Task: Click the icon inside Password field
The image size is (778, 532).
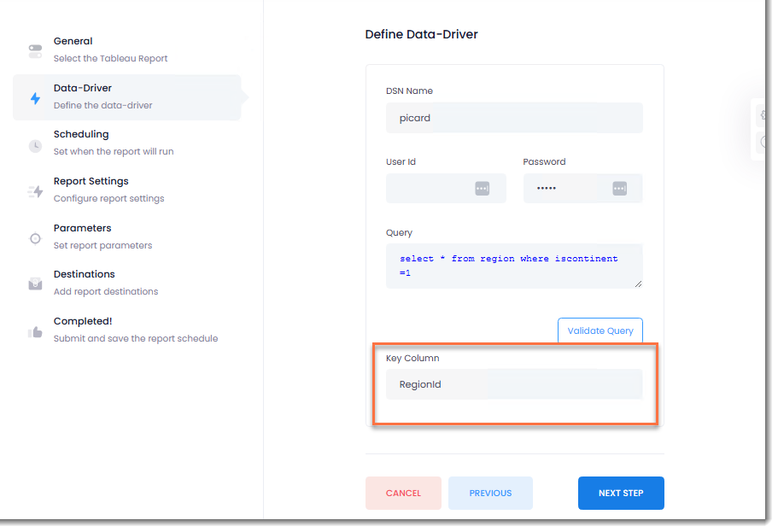Action: coord(619,189)
